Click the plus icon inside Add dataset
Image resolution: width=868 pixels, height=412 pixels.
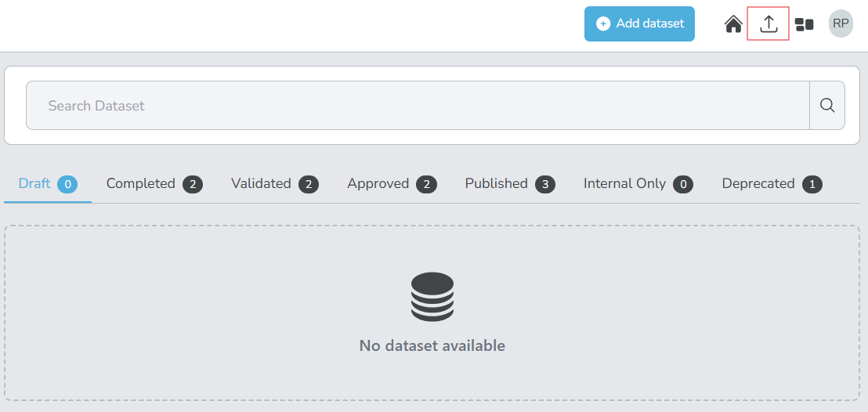coord(603,23)
